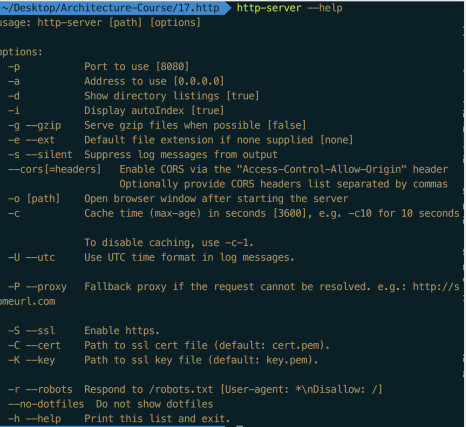Click the default port value [8080]
Image resolution: width=466 pixels, height=427 pixels.
click(172, 66)
